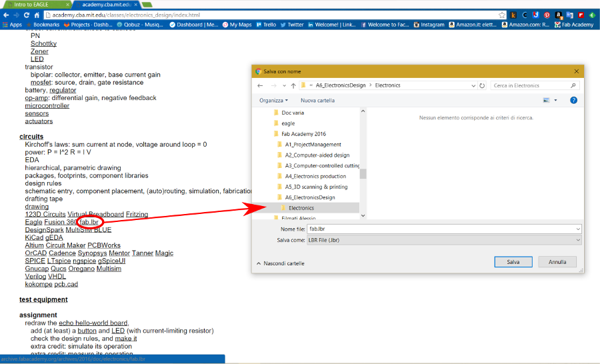Select the academy.cba.mit.edu tab

pos(106,5)
